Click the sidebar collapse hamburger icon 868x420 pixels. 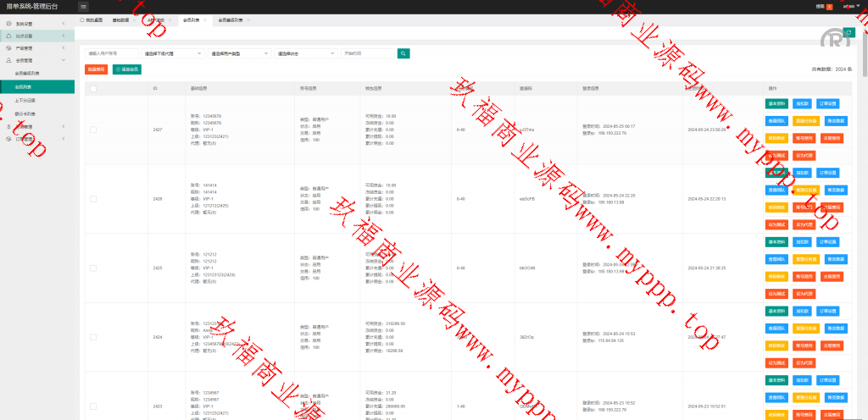click(x=83, y=7)
